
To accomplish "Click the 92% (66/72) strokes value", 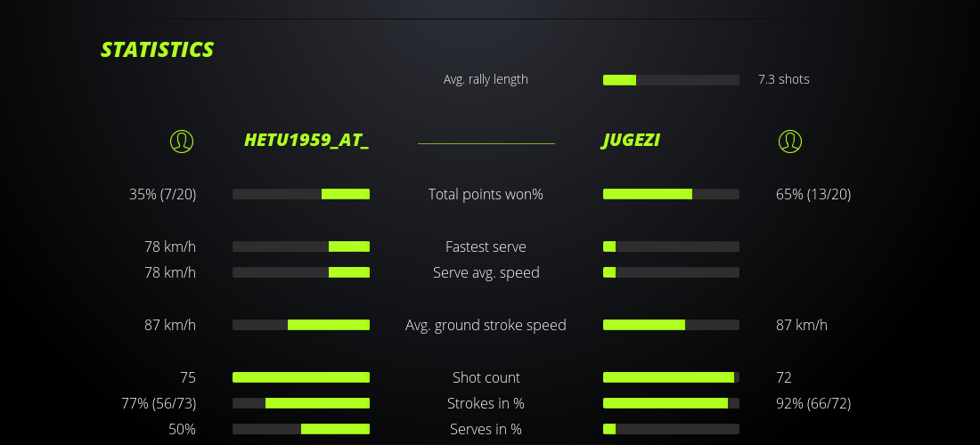I will [813, 403].
